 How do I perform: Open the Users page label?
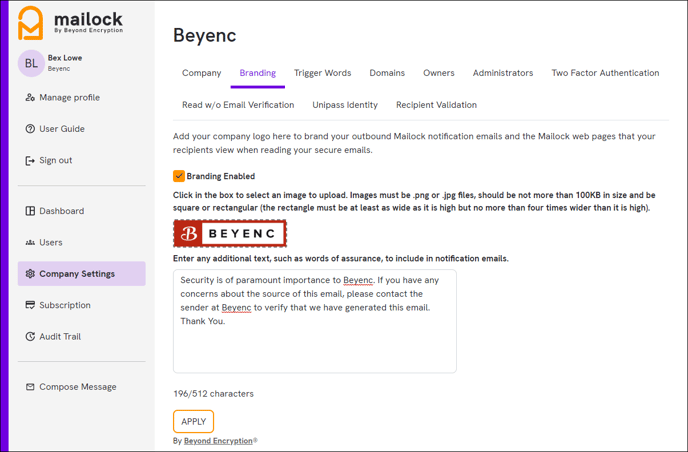pyautogui.click(x=51, y=243)
